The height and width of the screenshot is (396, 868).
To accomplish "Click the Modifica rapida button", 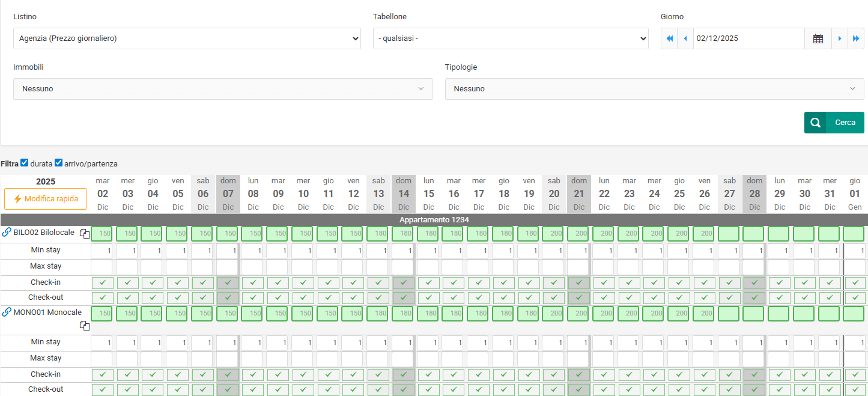I will [x=46, y=199].
